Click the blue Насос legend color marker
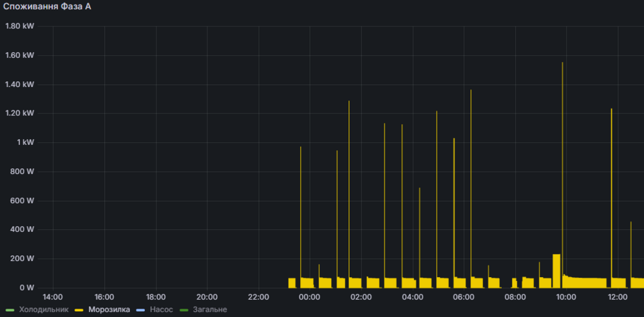This screenshot has width=644, height=317. tap(141, 310)
